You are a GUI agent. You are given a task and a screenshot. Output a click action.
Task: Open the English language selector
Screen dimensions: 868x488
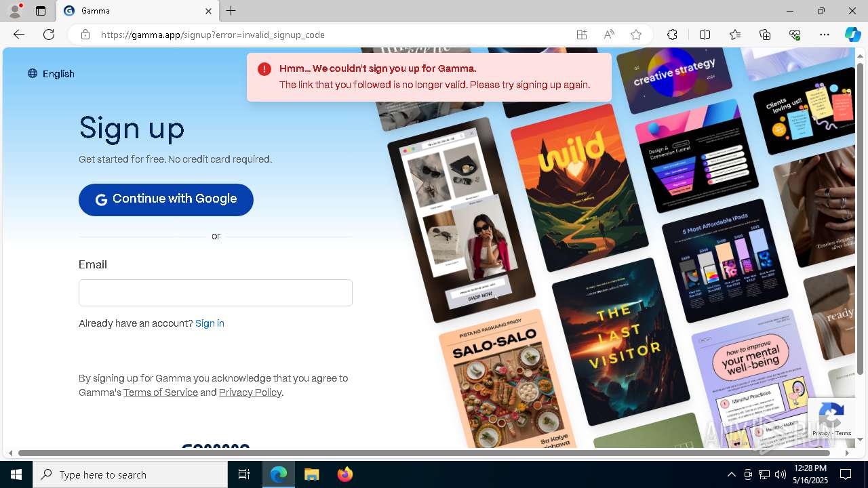pos(51,74)
